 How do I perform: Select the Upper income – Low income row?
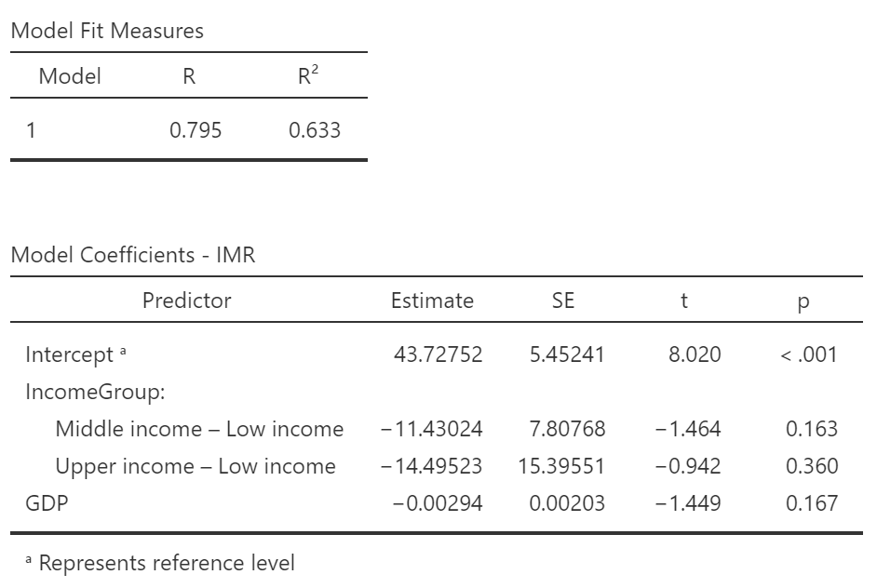[196, 466]
